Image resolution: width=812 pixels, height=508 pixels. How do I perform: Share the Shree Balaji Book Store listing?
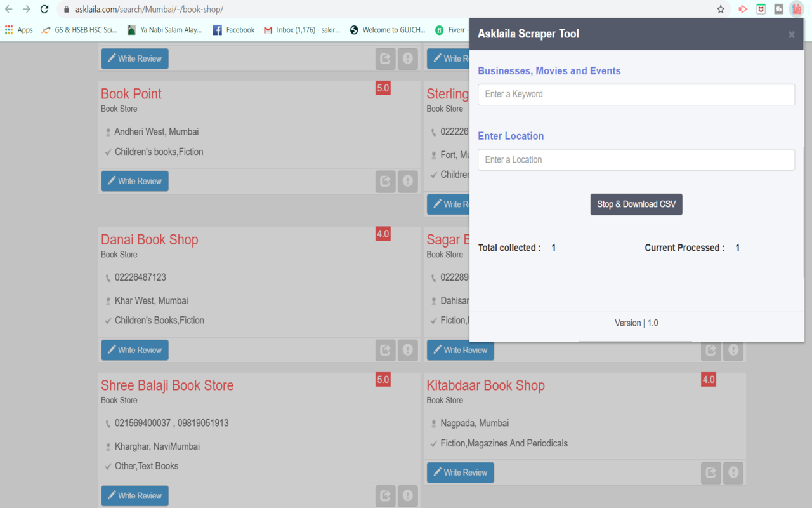[x=385, y=496]
